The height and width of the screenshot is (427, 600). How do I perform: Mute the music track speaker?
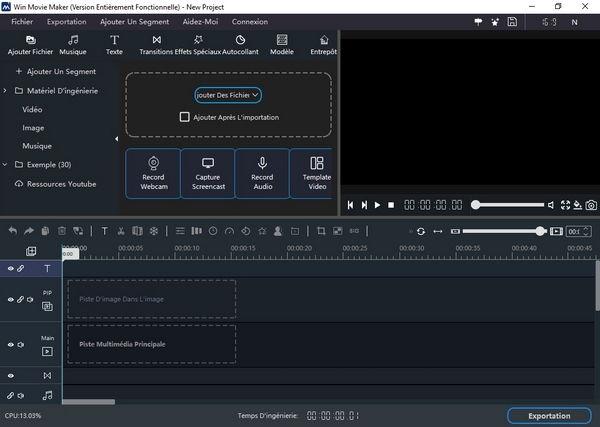(21, 396)
